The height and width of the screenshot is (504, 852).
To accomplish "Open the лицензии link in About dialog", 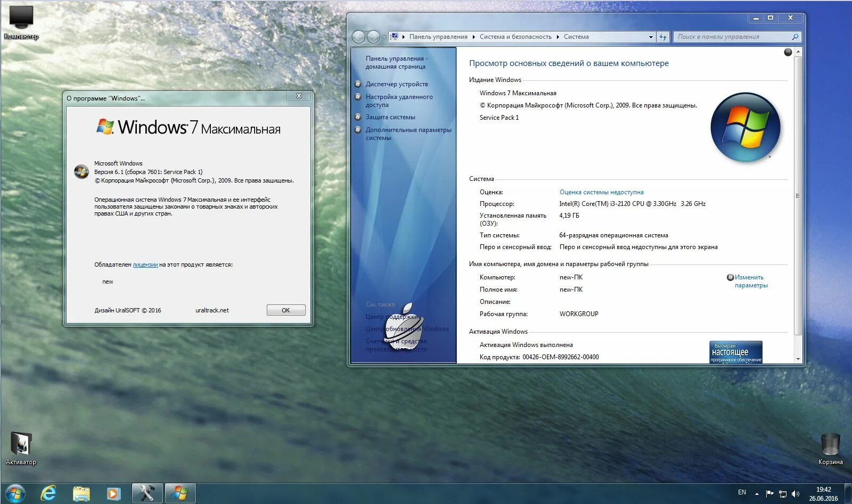I will [145, 265].
